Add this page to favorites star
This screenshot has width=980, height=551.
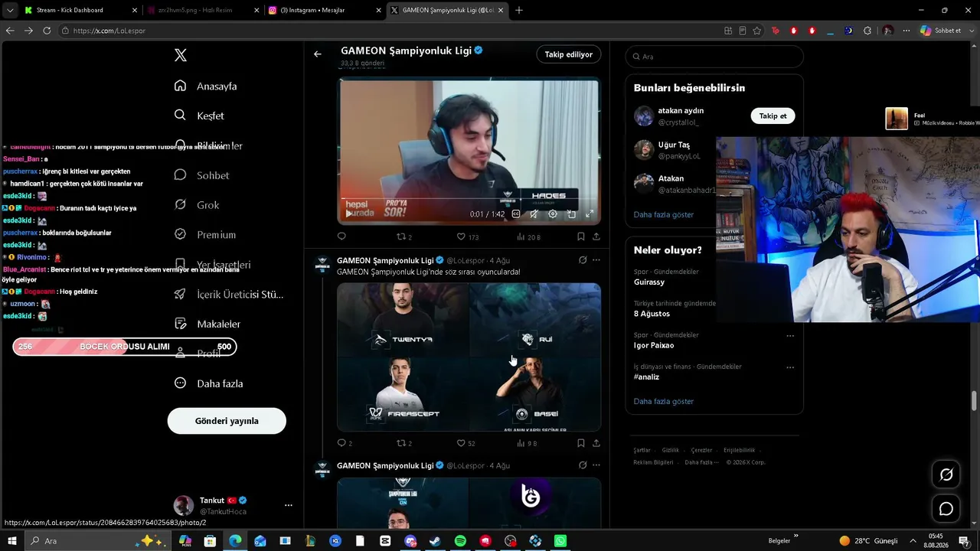(x=757, y=31)
